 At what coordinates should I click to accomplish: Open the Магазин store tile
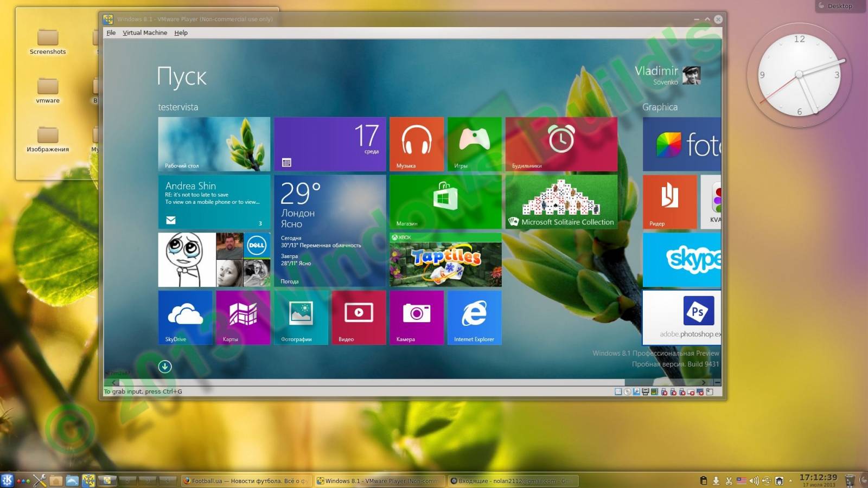(x=445, y=202)
